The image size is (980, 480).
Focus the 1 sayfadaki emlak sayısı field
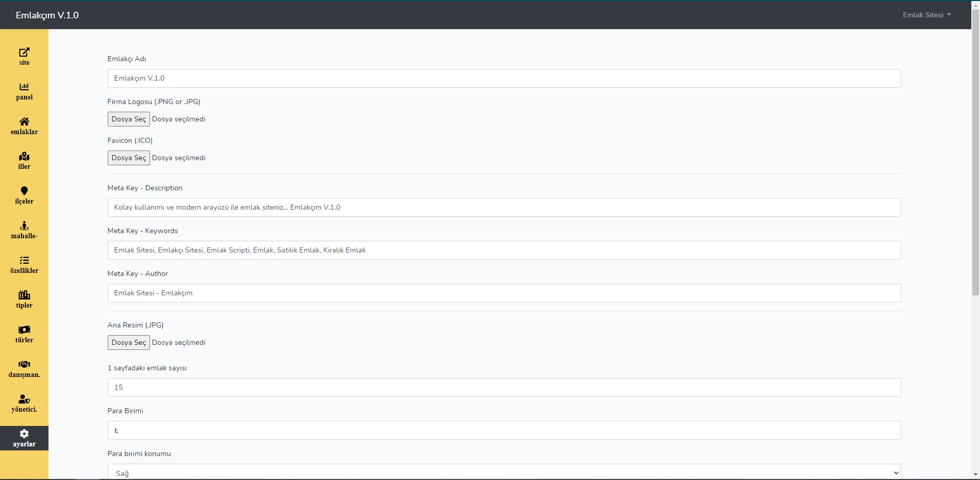504,387
